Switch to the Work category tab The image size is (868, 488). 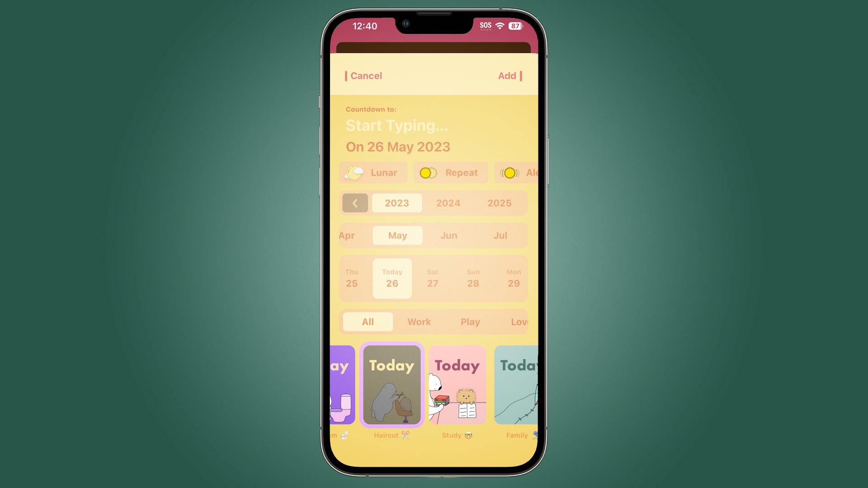click(x=419, y=322)
